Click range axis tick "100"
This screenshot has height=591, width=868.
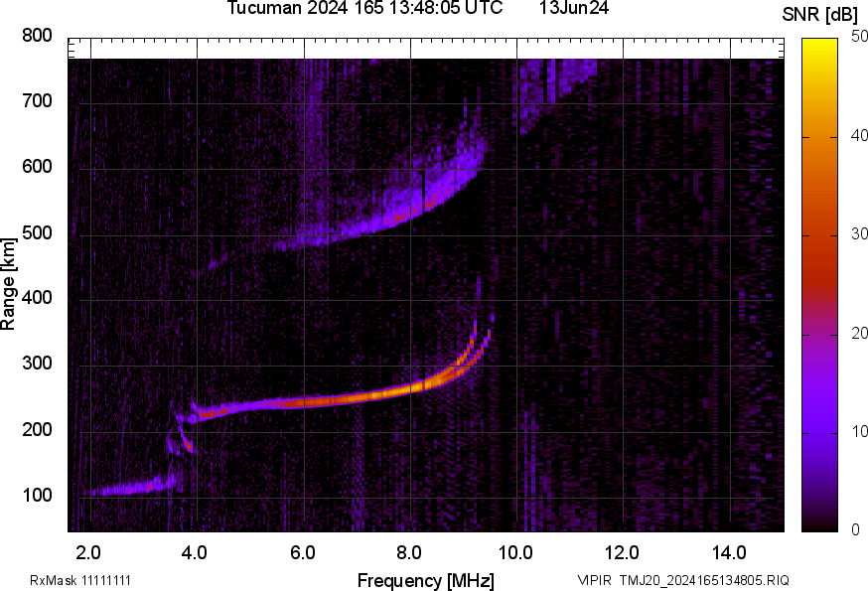(x=37, y=496)
